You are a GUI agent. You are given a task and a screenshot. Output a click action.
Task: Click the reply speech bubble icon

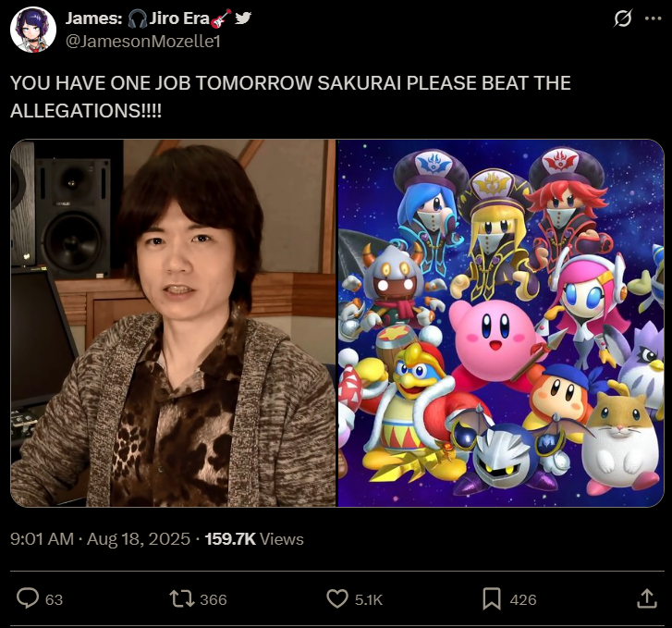[28, 598]
